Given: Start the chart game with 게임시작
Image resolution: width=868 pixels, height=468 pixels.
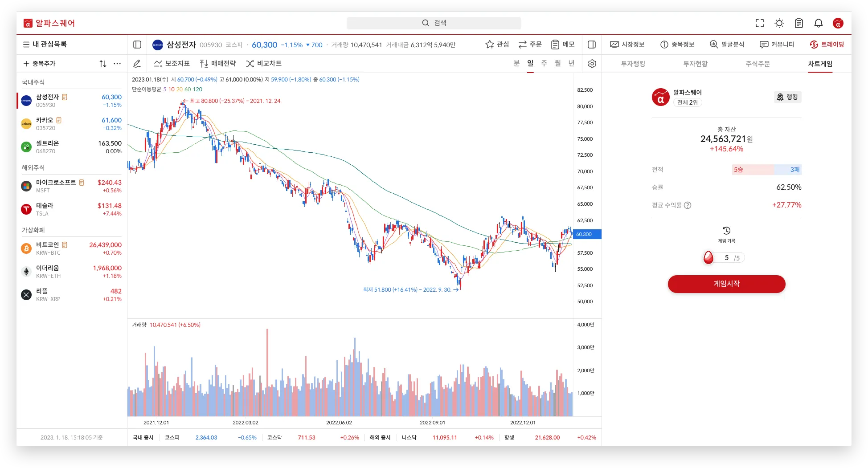Looking at the screenshot, I should click(727, 284).
